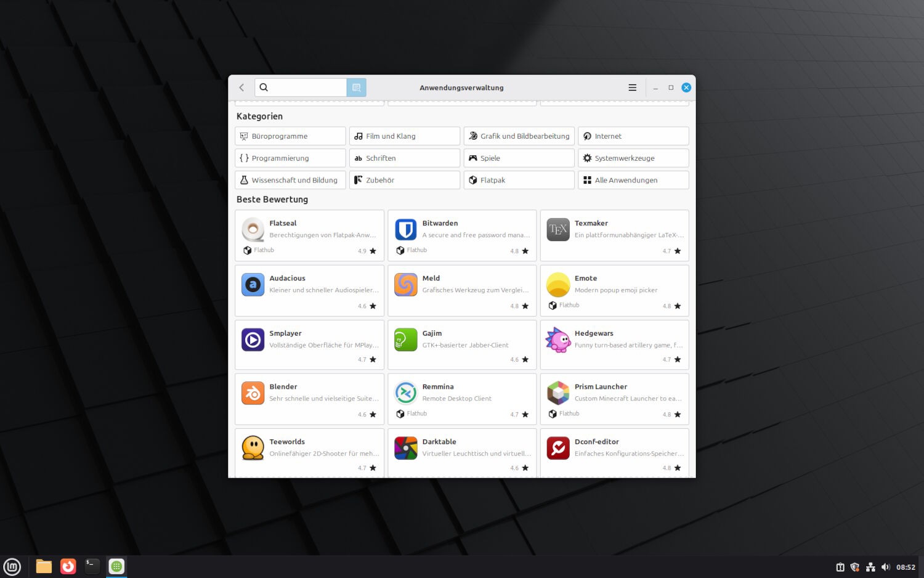Open the Teeworlds app entry

tap(309, 453)
